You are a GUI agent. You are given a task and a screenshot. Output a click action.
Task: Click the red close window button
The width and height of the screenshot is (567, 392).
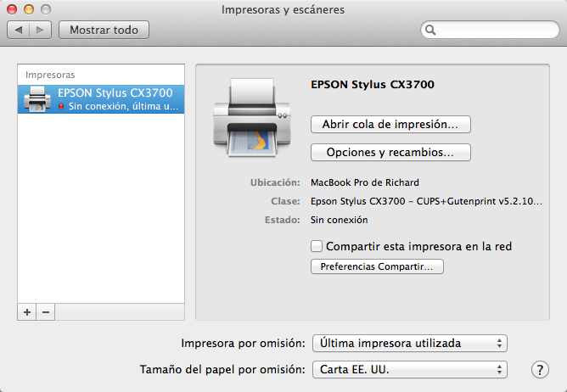click(x=13, y=10)
